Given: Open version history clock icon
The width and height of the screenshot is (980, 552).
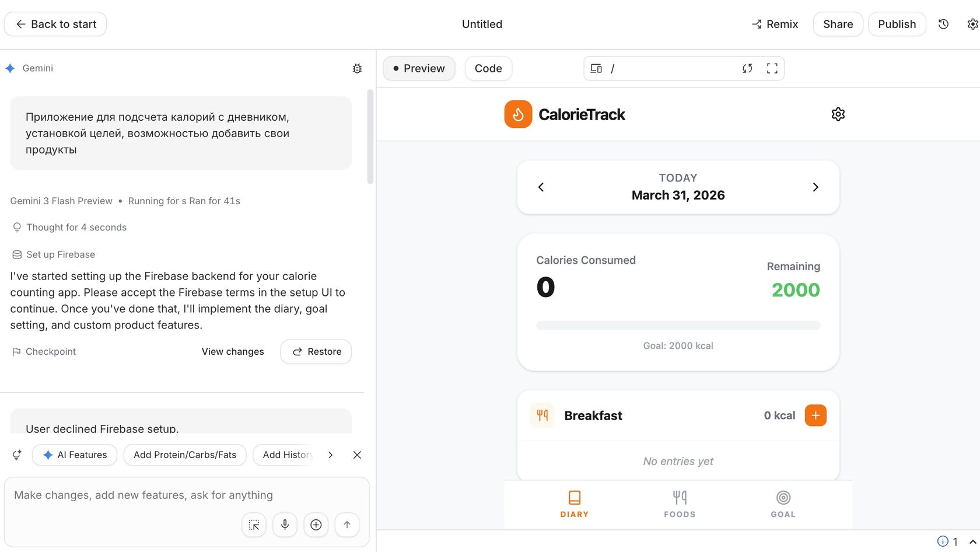Looking at the screenshot, I should point(943,24).
